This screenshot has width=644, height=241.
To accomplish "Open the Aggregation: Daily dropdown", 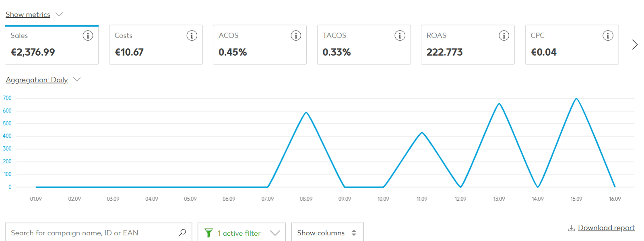I will pyautogui.click(x=43, y=80).
